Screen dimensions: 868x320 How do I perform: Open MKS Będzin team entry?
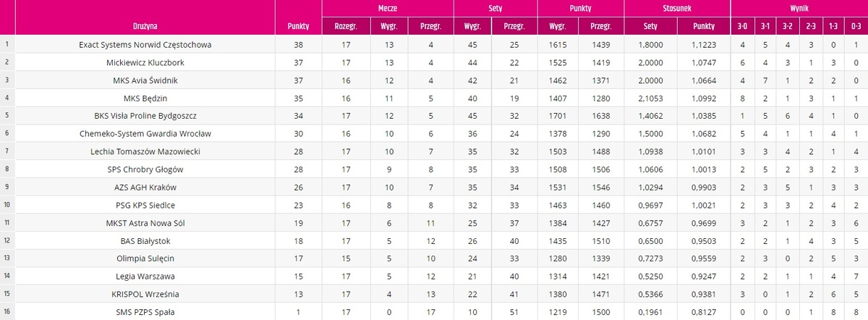tap(145, 98)
